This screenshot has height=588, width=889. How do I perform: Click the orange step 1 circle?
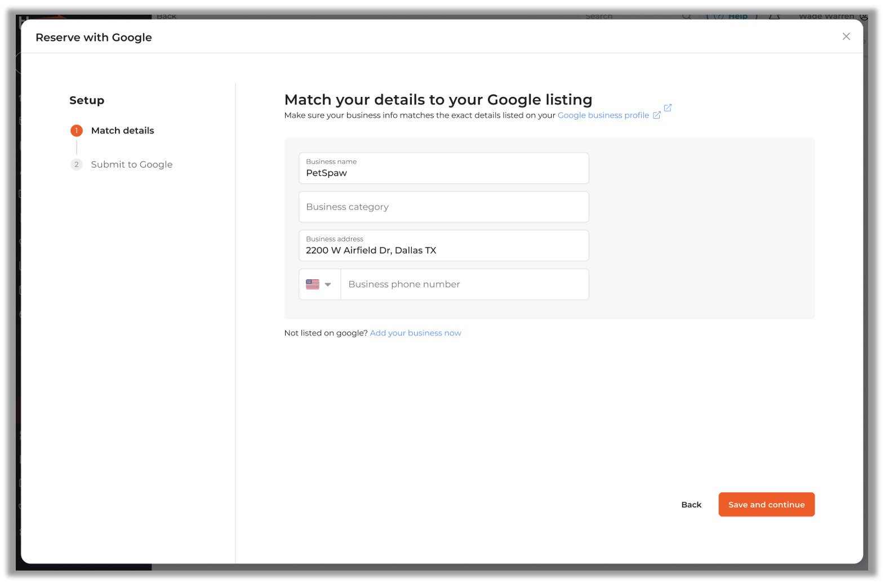[77, 131]
